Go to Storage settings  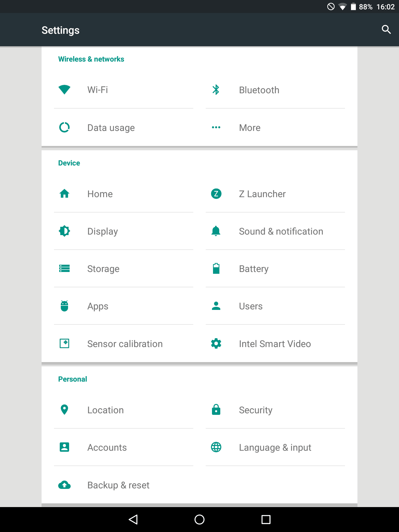point(103,269)
